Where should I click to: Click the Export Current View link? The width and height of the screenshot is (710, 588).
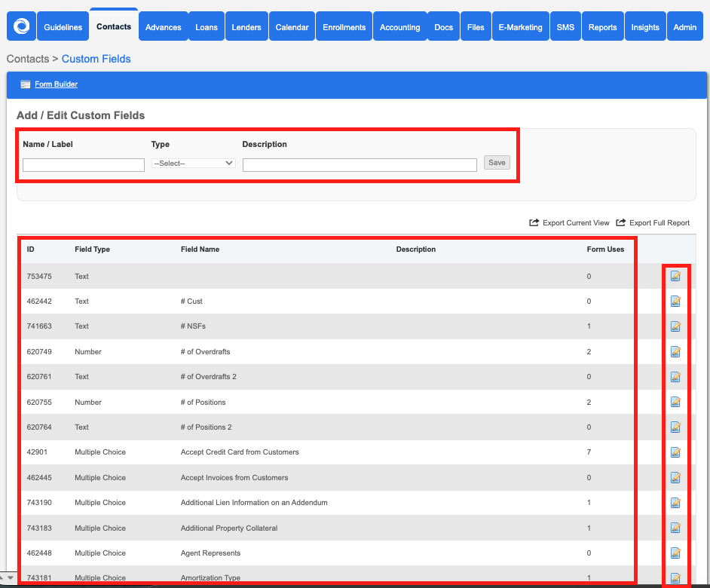click(576, 223)
